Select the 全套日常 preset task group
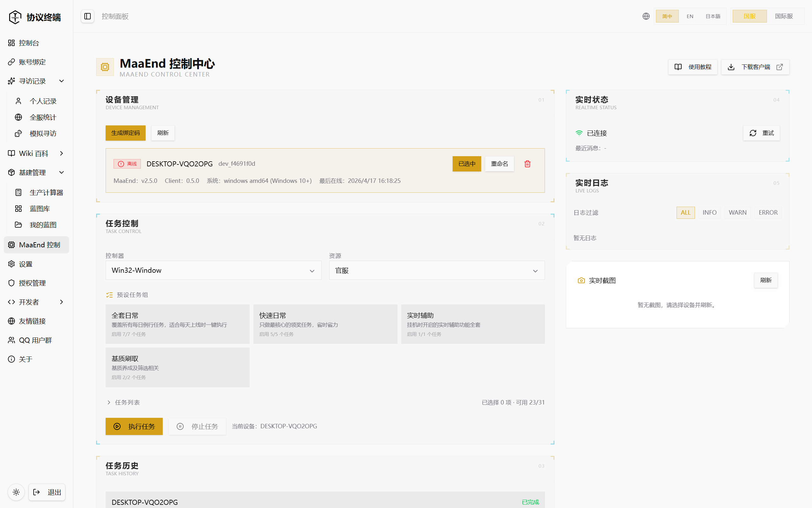Image resolution: width=812 pixels, height=508 pixels. [x=178, y=324]
